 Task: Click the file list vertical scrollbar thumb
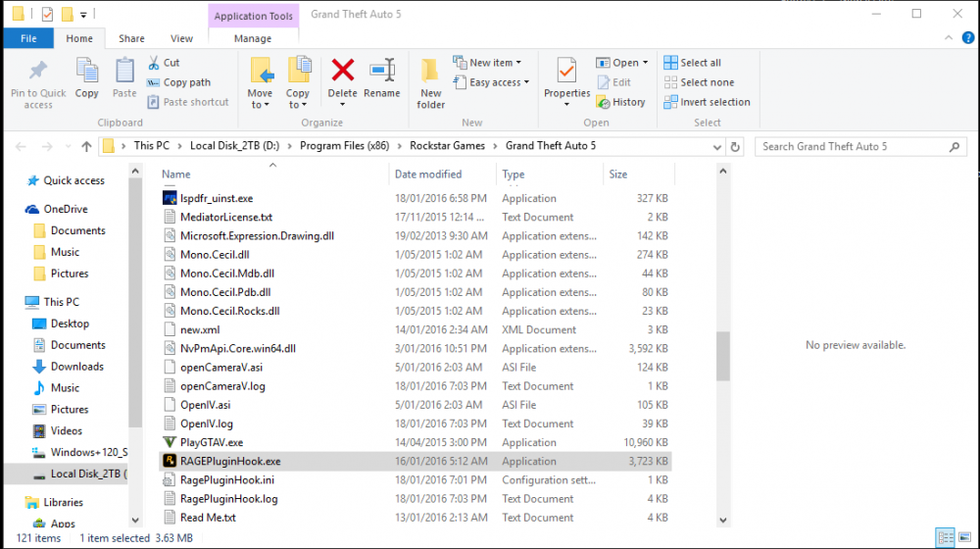pos(723,356)
